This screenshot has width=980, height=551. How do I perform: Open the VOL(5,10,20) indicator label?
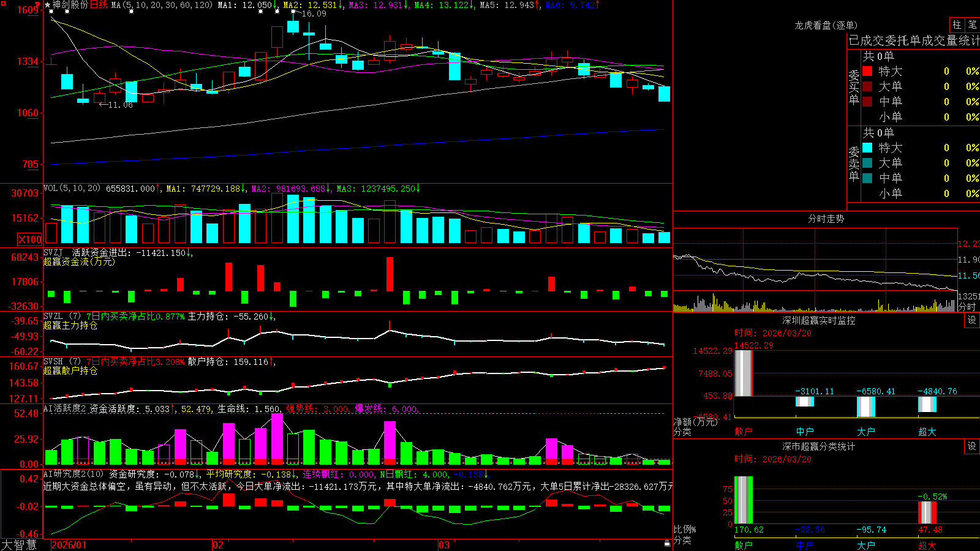72,189
